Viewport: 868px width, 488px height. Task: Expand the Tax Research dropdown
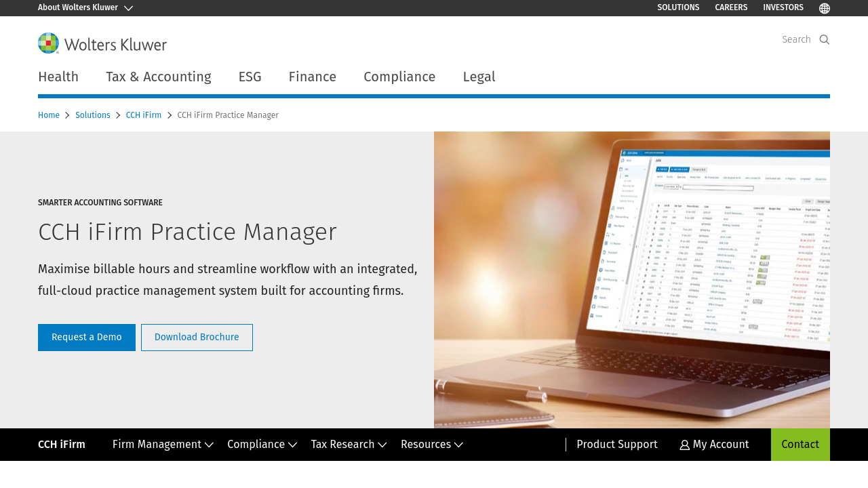349,445
